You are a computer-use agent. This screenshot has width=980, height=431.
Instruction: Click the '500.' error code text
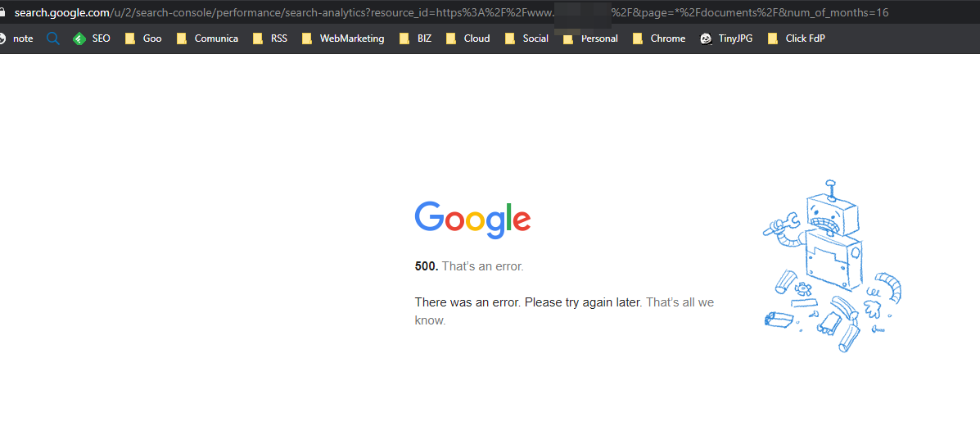click(x=427, y=266)
